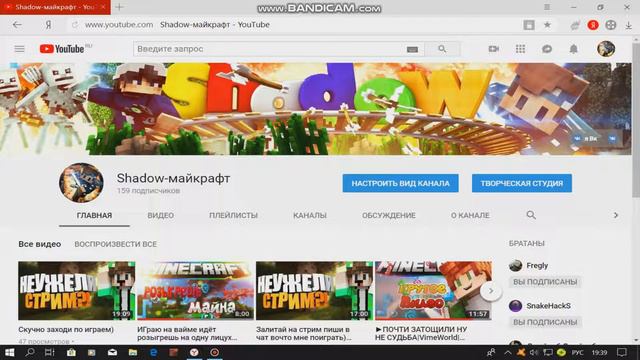This screenshot has height=360, width=640.
Task: Open the account avatar menu
Action: [606, 49]
